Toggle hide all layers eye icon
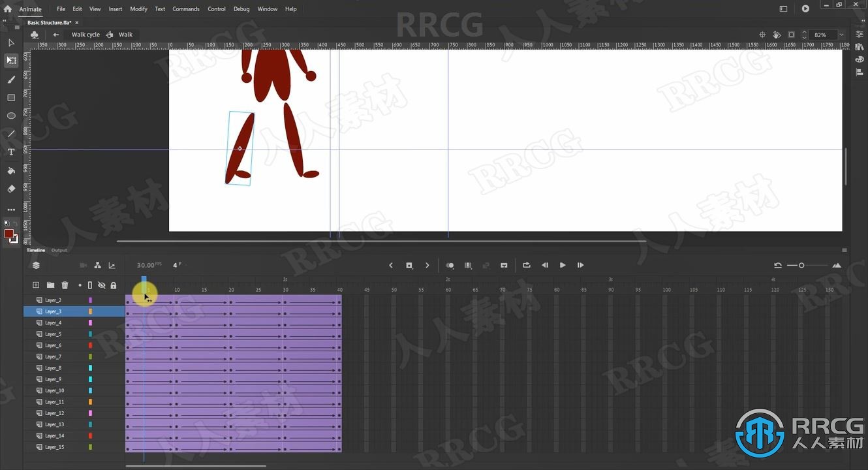 [x=102, y=285]
